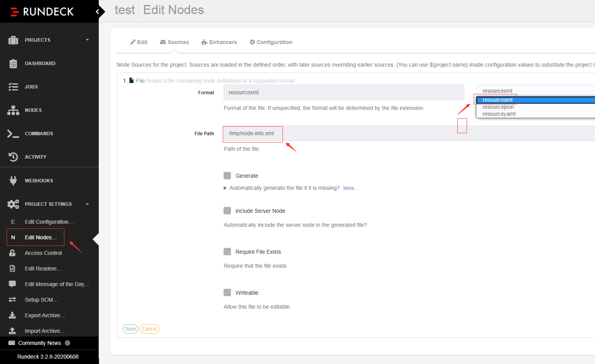The width and height of the screenshot is (595, 364).
Task: Choose resourceyaml in the format list
Action: tap(499, 114)
